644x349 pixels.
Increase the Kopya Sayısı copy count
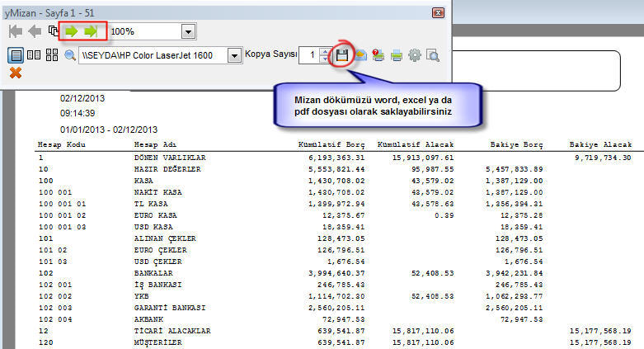coord(324,51)
